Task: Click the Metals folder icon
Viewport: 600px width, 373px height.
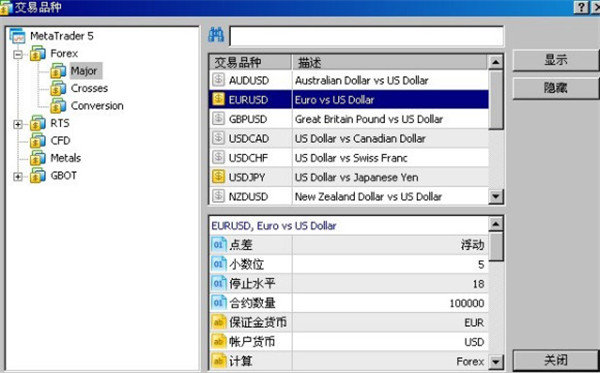Action: [x=38, y=158]
